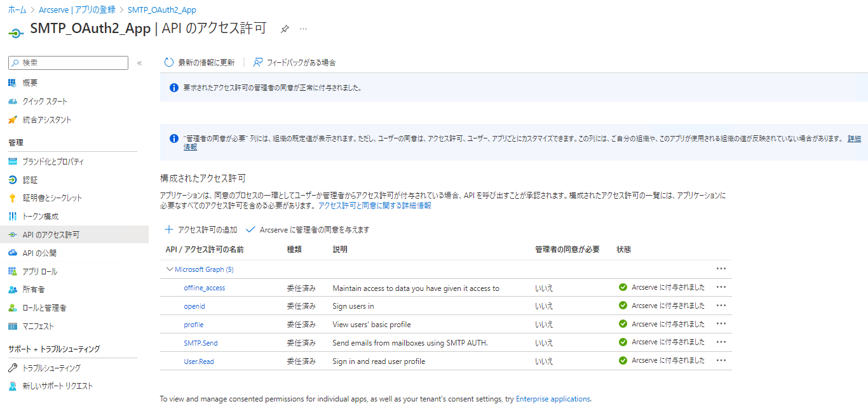
Task: Open the offline_access permission link
Action: pyautogui.click(x=204, y=288)
